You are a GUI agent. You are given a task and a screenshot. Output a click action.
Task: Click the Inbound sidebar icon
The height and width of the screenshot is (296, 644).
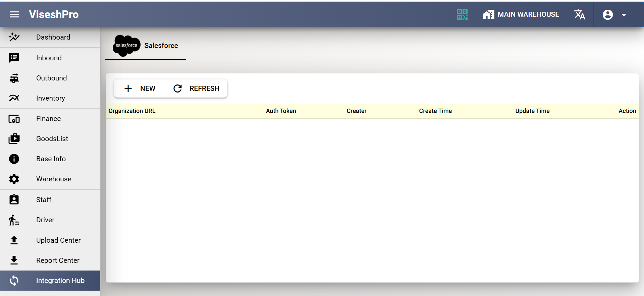click(14, 58)
